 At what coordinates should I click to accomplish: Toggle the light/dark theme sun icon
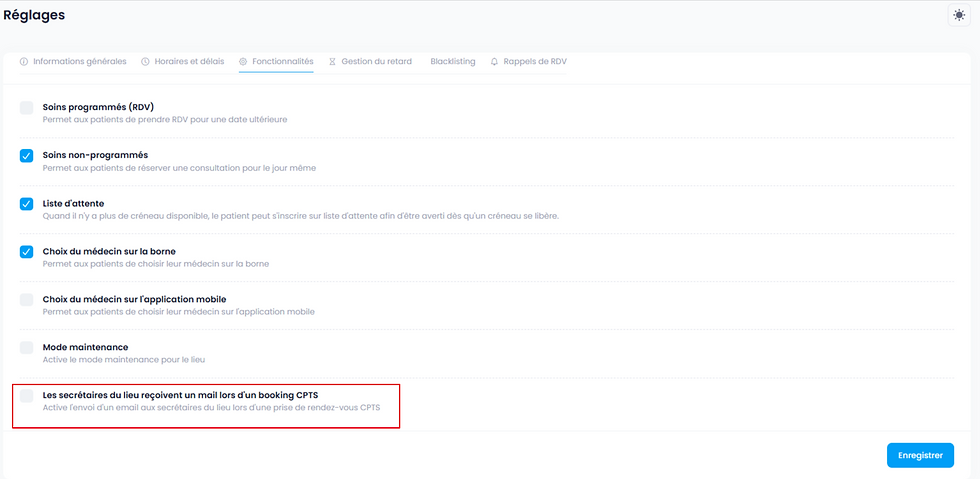[x=959, y=15]
